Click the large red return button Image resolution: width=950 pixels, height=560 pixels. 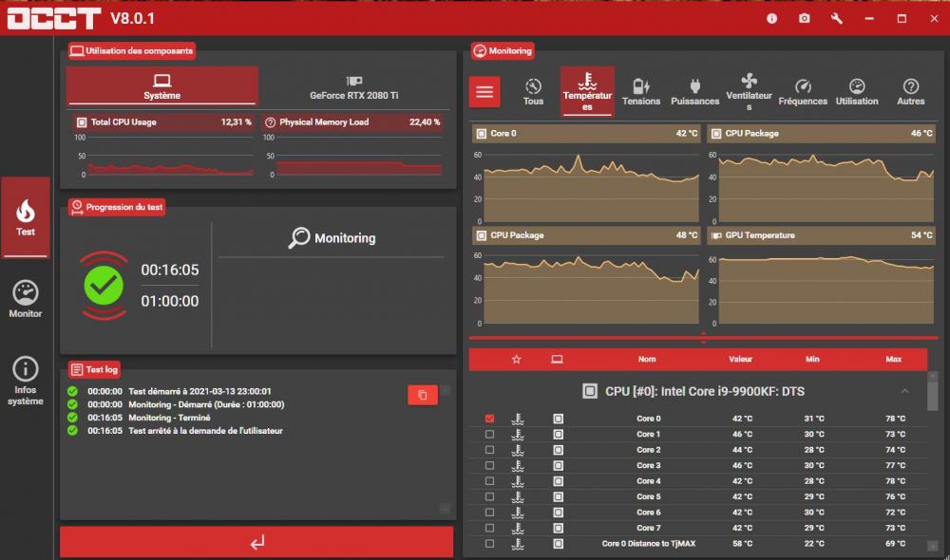click(256, 542)
